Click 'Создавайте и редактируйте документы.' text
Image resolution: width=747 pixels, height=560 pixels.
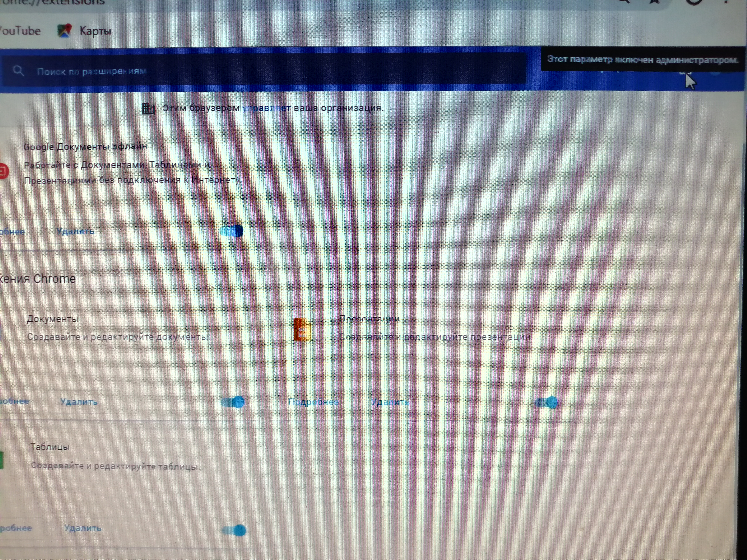coord(119,337)
